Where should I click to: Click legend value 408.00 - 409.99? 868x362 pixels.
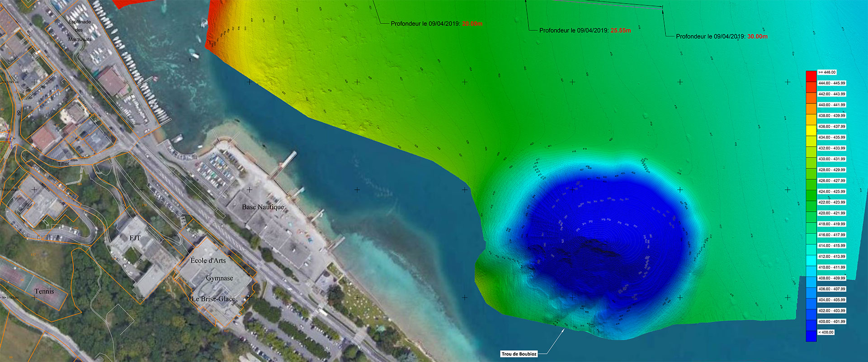(x=831, y=278)
